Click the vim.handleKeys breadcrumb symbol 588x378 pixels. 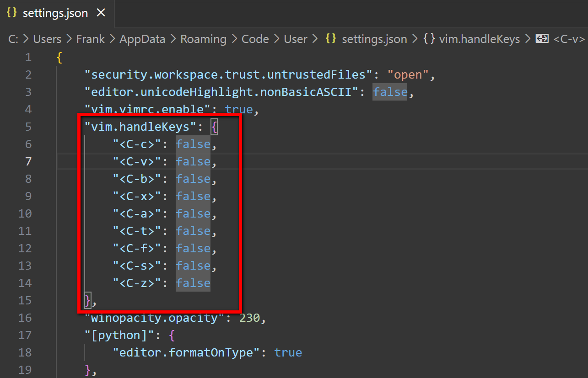(x=480, y=39)
